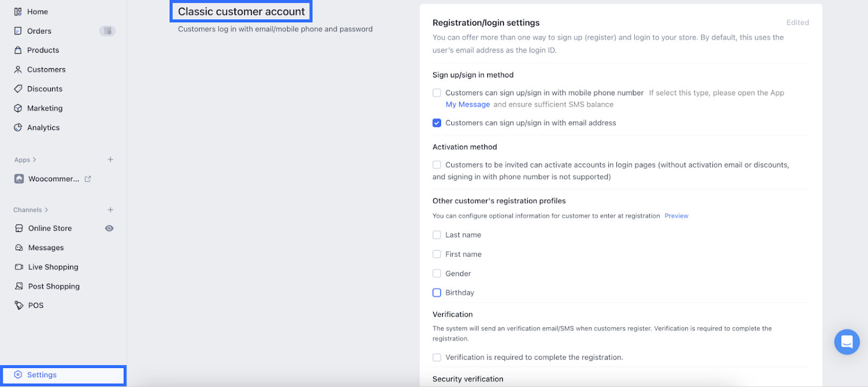
Task: Click the Live Shopping camera icon
Action: [19, 267]
